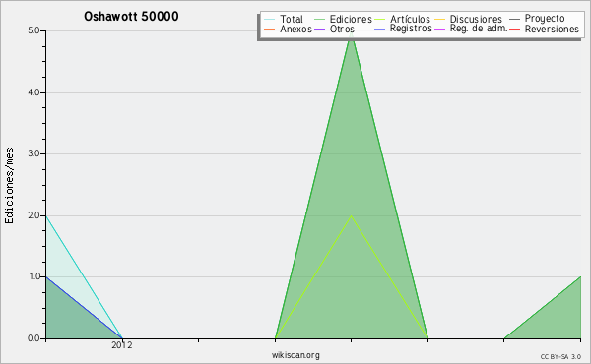Image resolution: width=591 pixels, height=364 pixels.
Task: Click the Ediciones/mes axis label
Action: point(9,185)
